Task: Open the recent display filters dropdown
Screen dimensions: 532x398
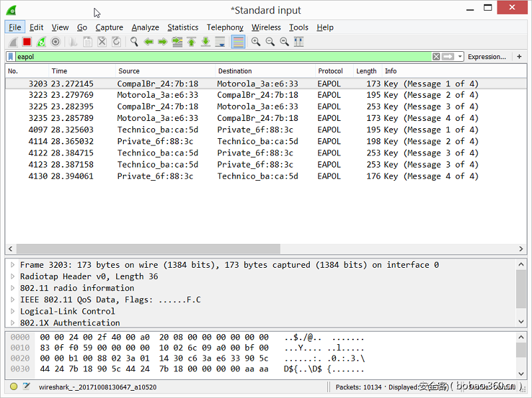Action: (460, 57)
